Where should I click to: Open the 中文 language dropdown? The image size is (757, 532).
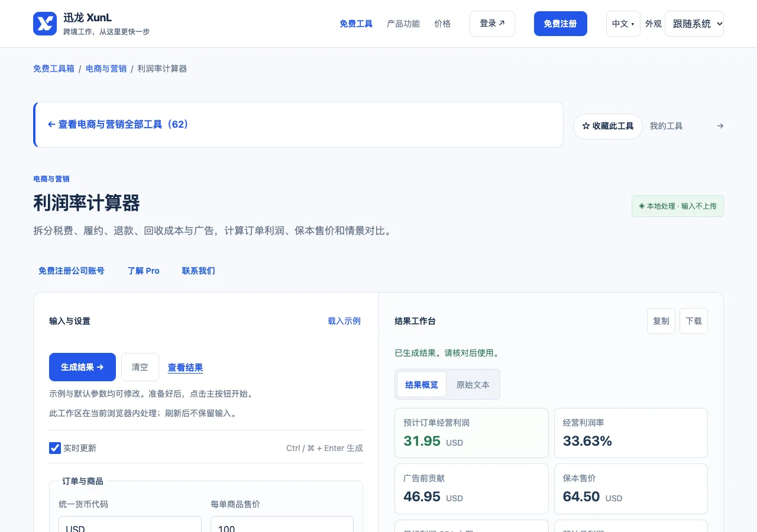pyautogui.click(x=623, y=24)
